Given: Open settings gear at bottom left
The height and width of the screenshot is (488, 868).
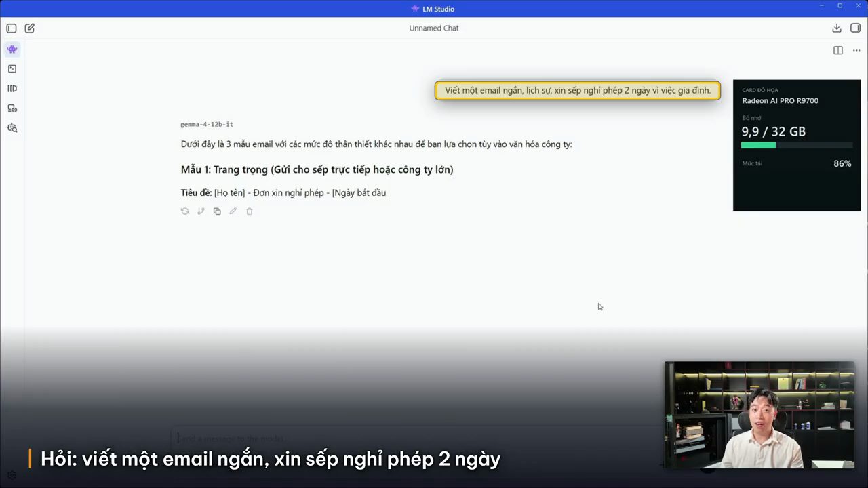Looking at the screenshot, I should tap(12, 475).
